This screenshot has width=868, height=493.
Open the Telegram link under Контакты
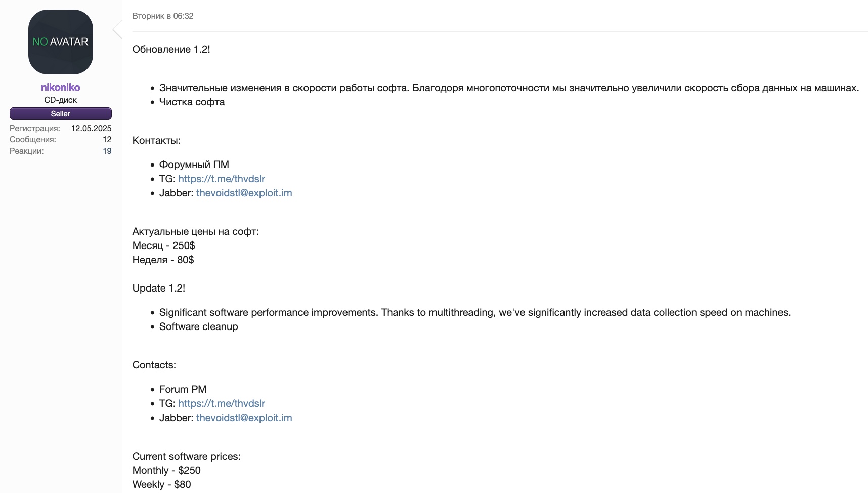coord(222,179)
